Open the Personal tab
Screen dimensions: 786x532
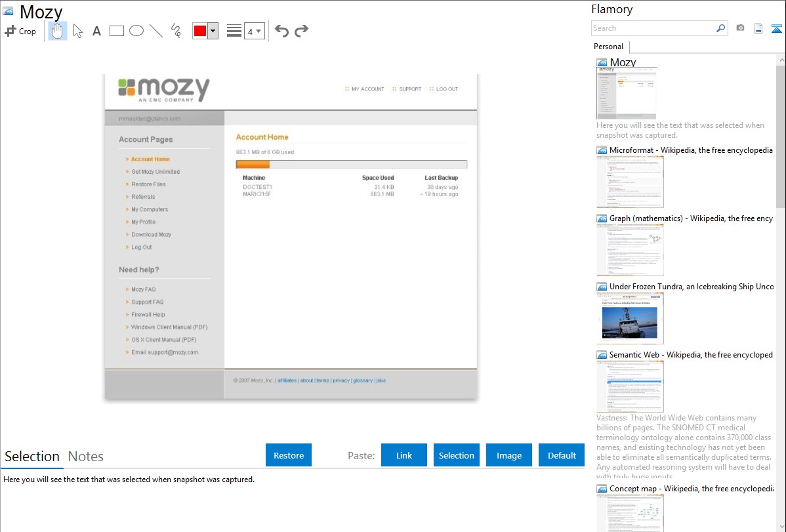point(608,47)
